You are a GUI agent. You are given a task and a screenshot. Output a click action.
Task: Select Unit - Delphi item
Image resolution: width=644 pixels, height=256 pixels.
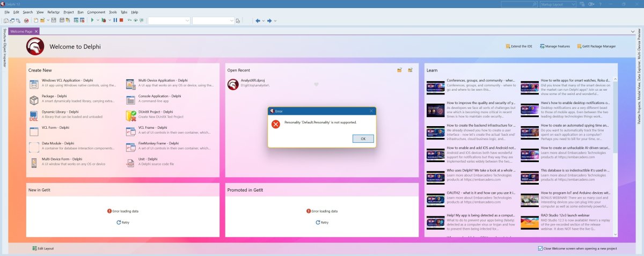click(x=171, y=162)
